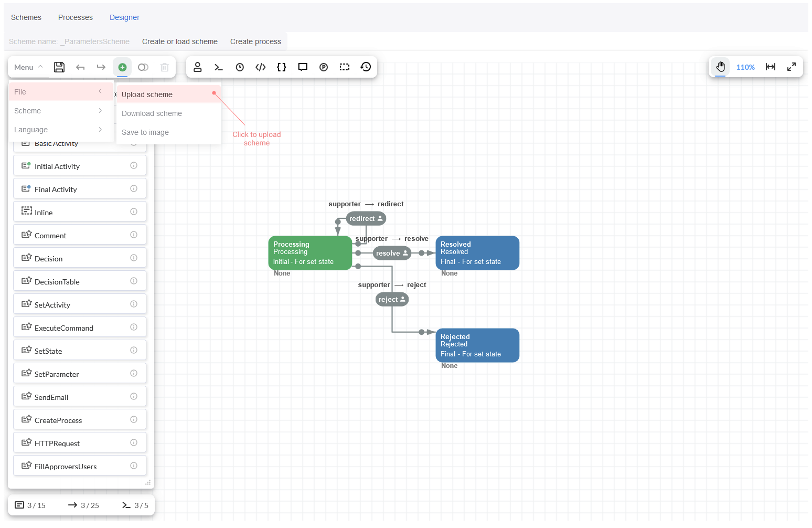Save the scheme with the floppy disk icon
This screenshot has height=528, width=812.
(59, 67)
